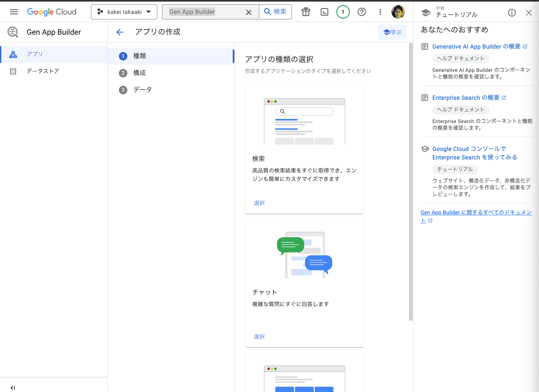
Task: Click the Google Cloud logo
Action: [x=52, y=12]
